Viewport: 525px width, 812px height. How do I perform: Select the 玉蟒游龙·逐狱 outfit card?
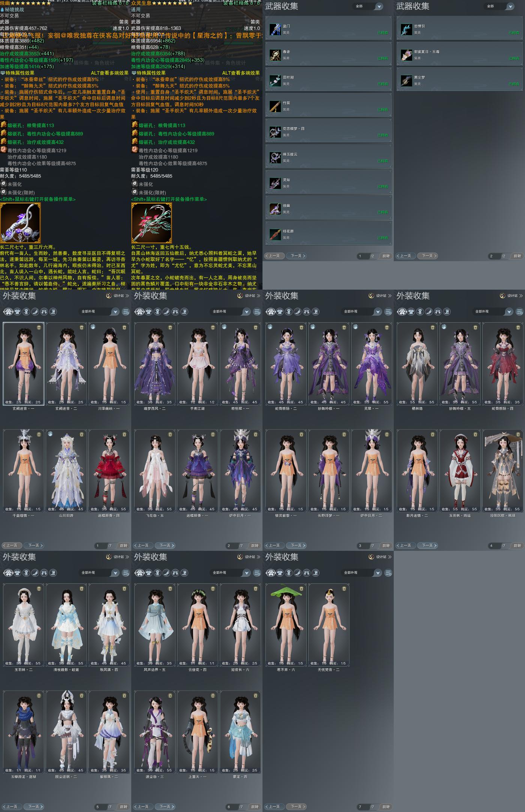tap(24, 732)
